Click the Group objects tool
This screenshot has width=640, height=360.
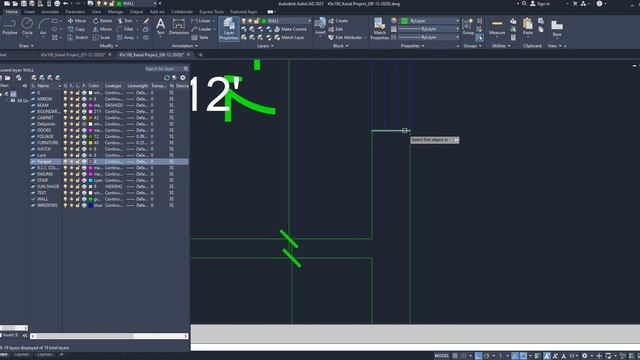point(468,27)
